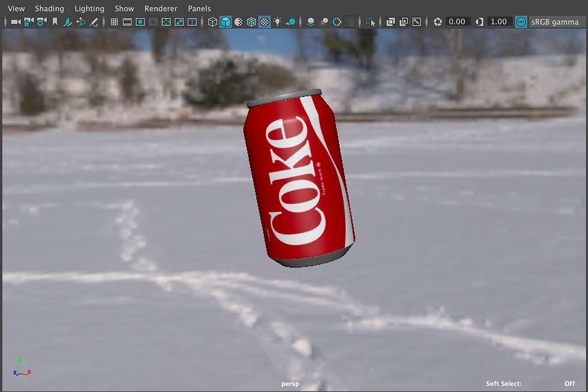This screenshot has height=392, width=588.
Task: Click the camera Bookmarks icon
Action: click(55, 22)
